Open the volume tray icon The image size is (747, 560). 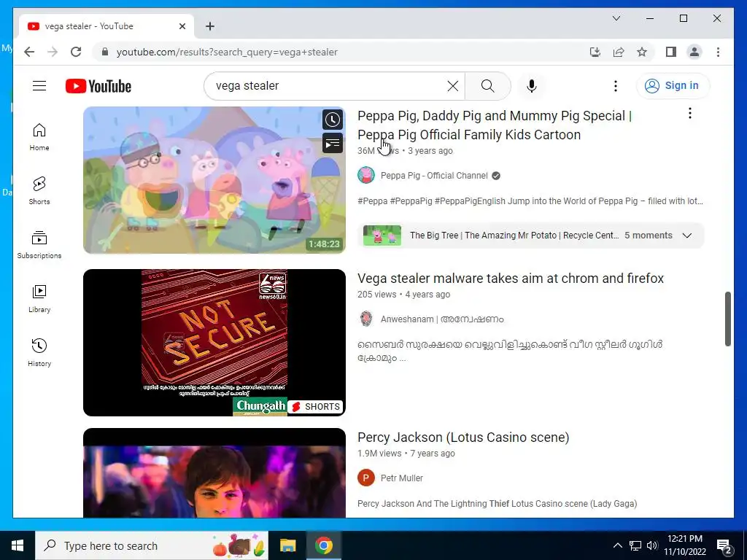651,545
